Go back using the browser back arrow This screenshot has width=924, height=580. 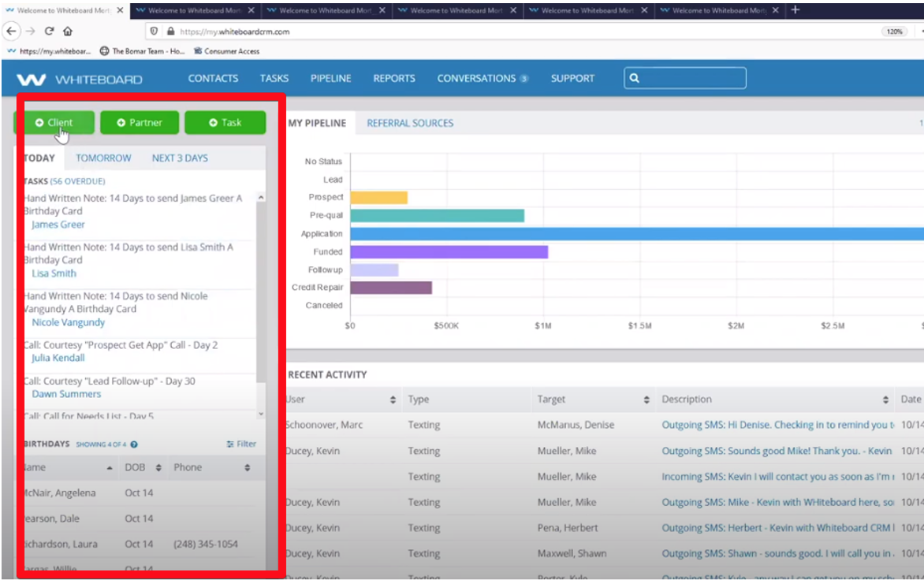[x=12, y=32]
